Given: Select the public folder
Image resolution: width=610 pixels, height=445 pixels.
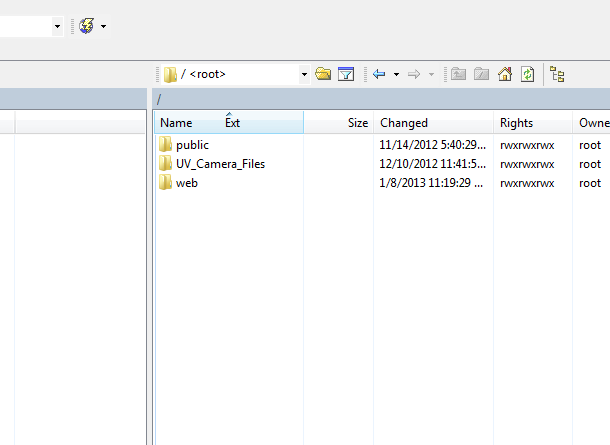Looking at the screenshot, I should [192, 145].
